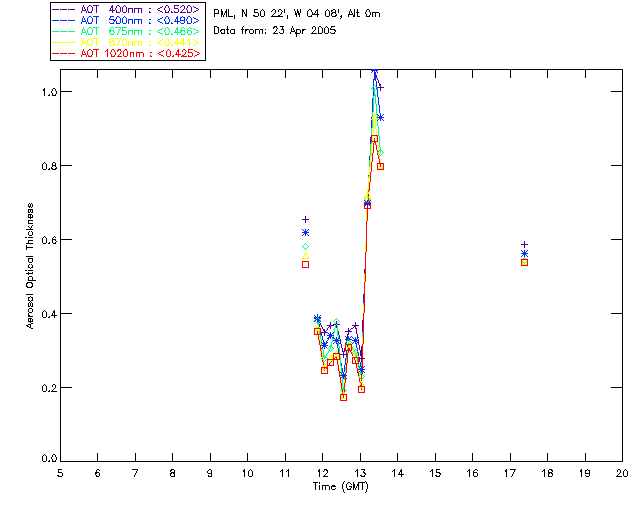The image size is (640, 512).
Task: Click the isolated red square marker near 11.5 GMT
Action: (305, 265)
